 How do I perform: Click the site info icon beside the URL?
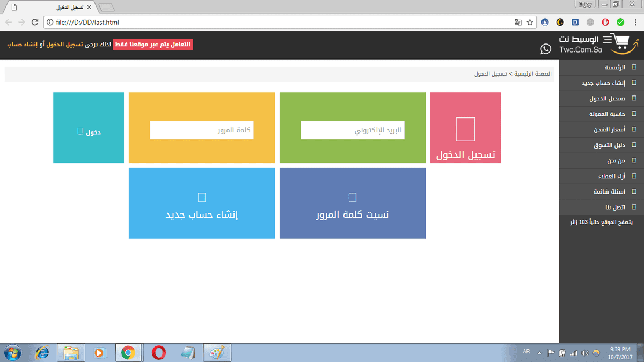pyautogui.click(x=50, y=23)
